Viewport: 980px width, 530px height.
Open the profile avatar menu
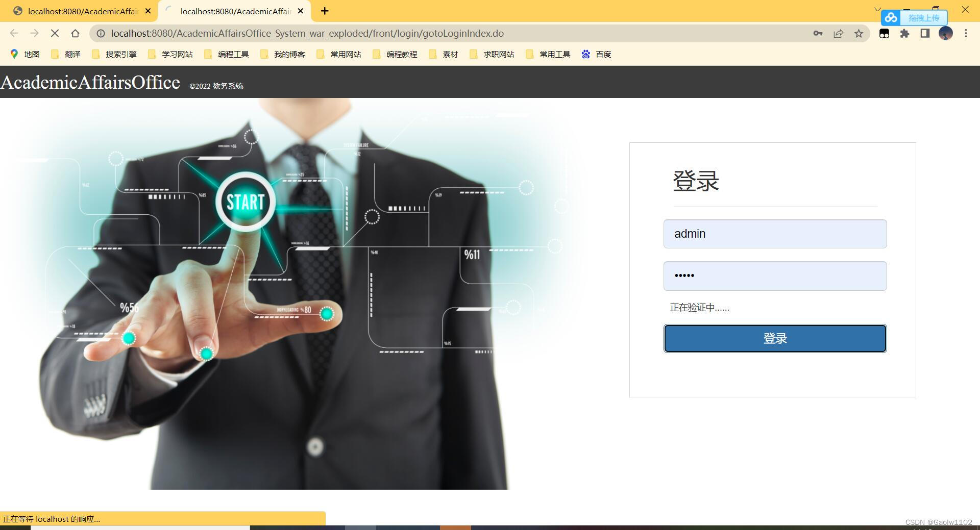coord(945,33)
